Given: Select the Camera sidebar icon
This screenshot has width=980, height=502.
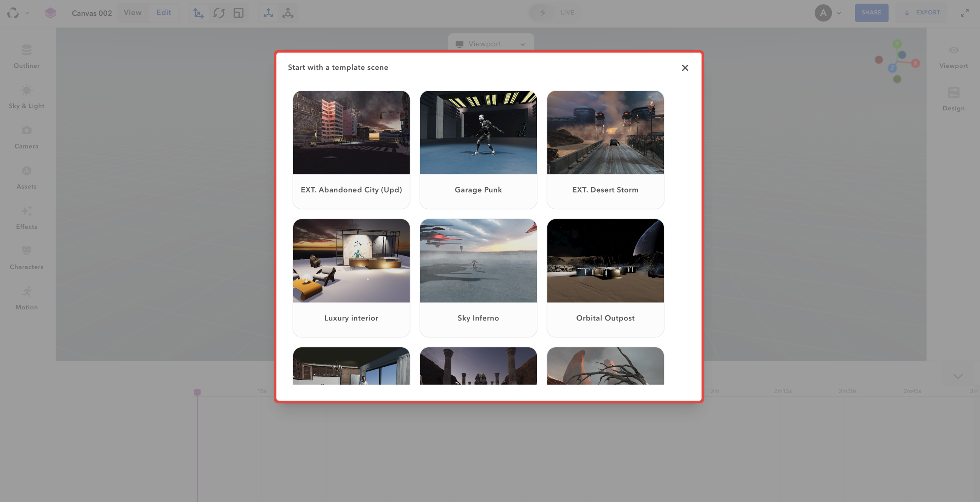Looking at the screenshot, I should 26,131.
